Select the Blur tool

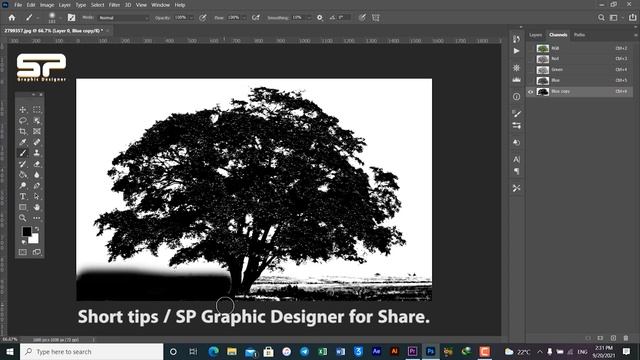(x=37, y=175)
